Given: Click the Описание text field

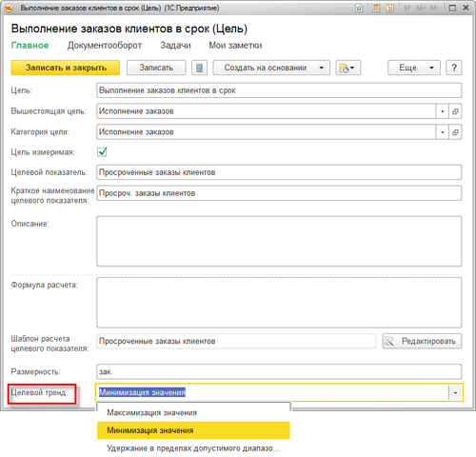Looking at the screenshot, I should 279,241.
